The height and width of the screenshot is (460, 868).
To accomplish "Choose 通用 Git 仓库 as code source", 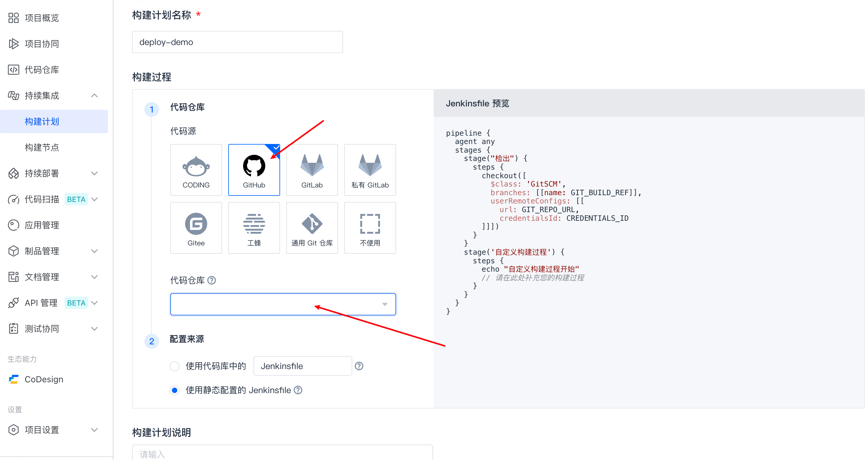I will pos(312,228).
